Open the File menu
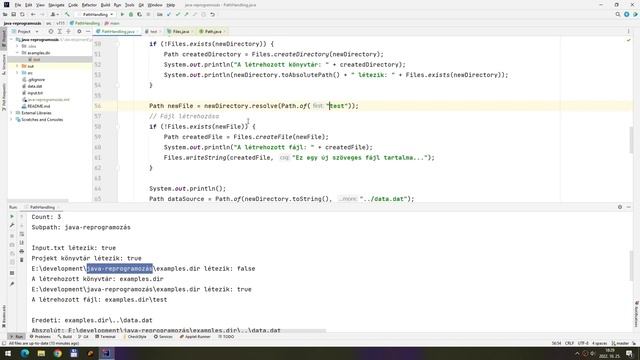640x360 pixels. [18, 5]
